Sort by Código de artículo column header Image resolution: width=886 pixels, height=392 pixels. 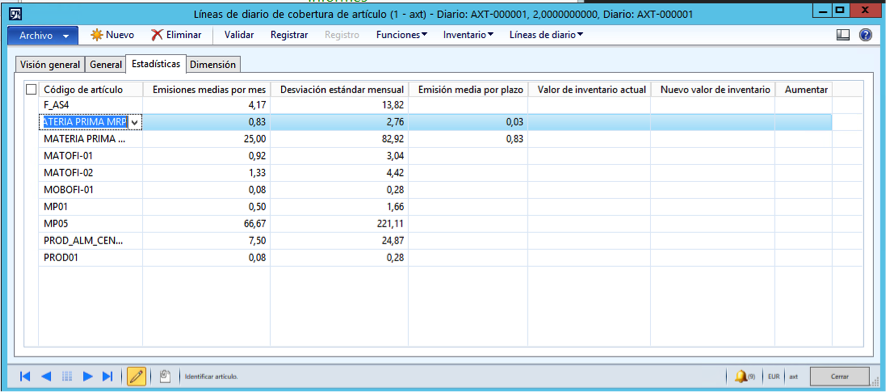(90, 89)
